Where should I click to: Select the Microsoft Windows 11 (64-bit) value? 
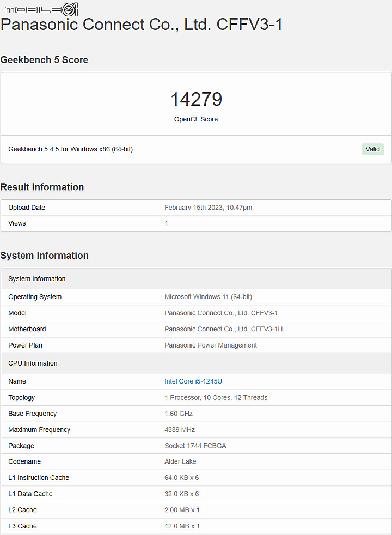[x=209, y=297]
